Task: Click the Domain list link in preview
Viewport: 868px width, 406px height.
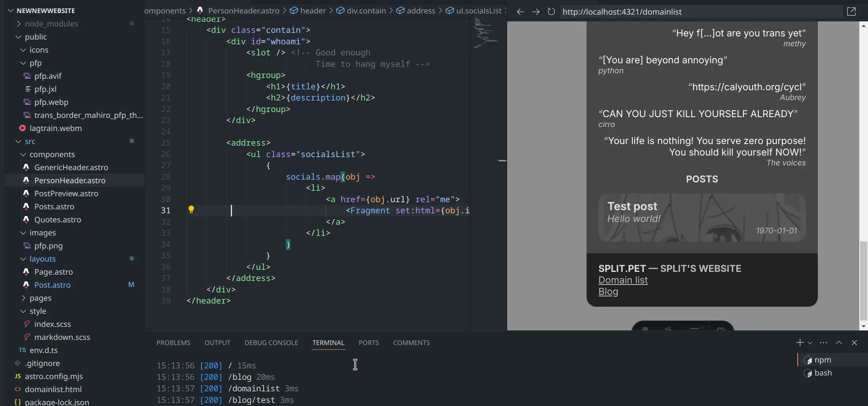Action: tap(623, 280)
